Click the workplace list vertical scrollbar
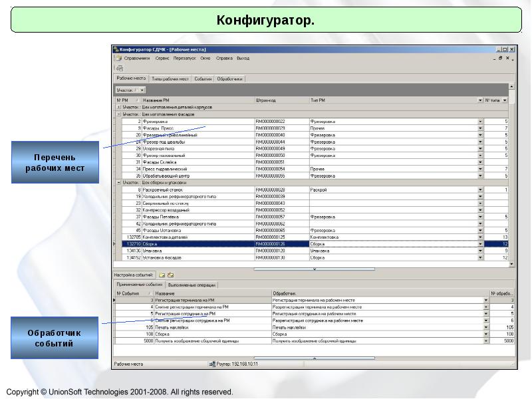The image size is (532, 399). [511, 173]
